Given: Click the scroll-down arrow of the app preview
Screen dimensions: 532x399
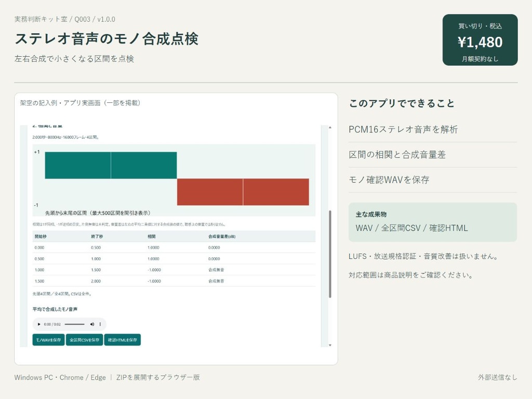Looking at the screenshot, I should tap(330, 345).
